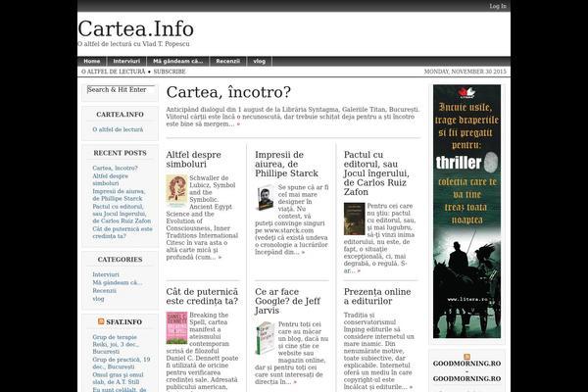The height and width of the screenshot is (392, 588).
Task: Open the Log In link
Action: tap(498, 6)
